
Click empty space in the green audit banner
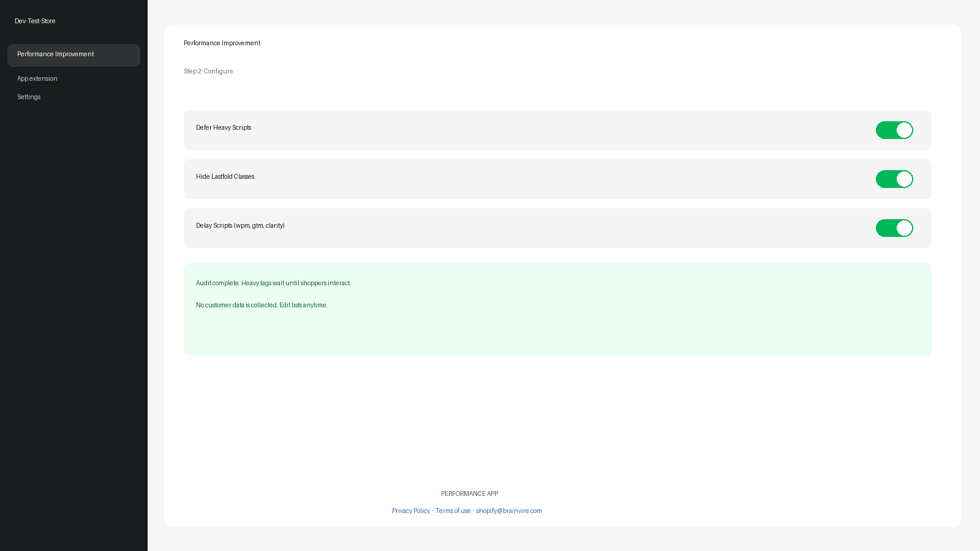(x=612, y=331)
